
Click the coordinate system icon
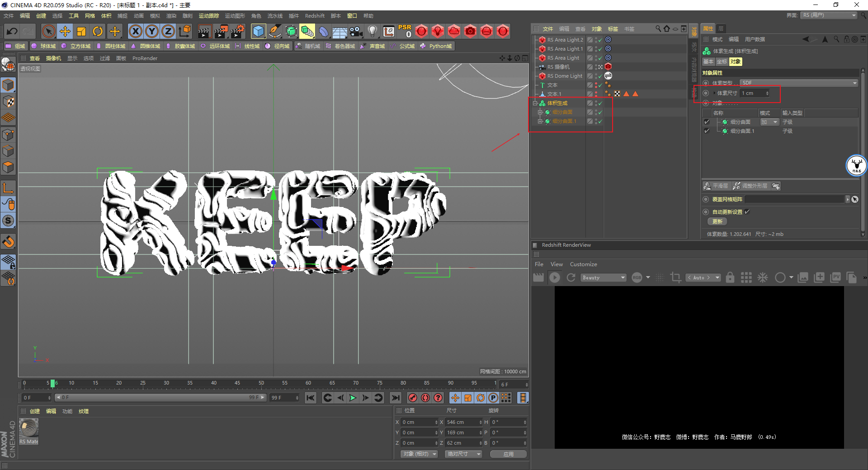click(185, 31)
